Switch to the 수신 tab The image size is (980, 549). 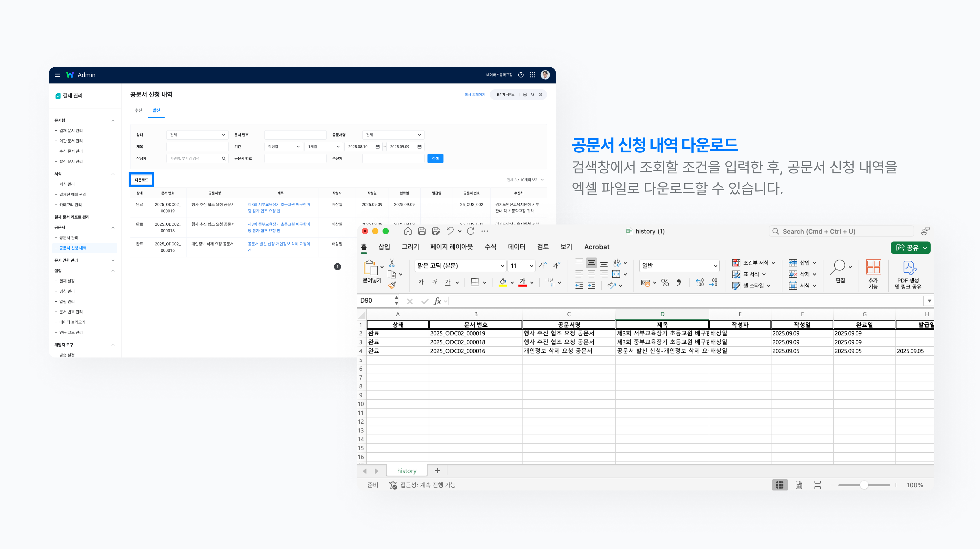point(138,110)
